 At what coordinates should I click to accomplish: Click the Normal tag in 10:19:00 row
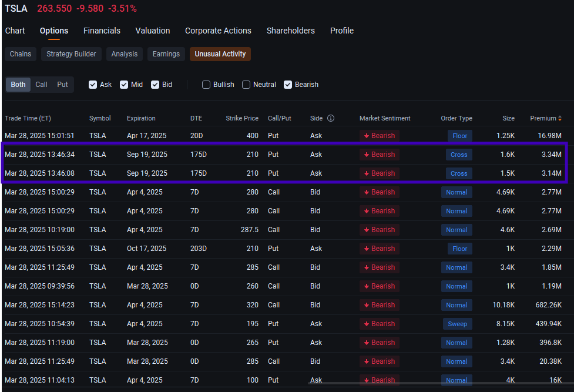[456, 230]
